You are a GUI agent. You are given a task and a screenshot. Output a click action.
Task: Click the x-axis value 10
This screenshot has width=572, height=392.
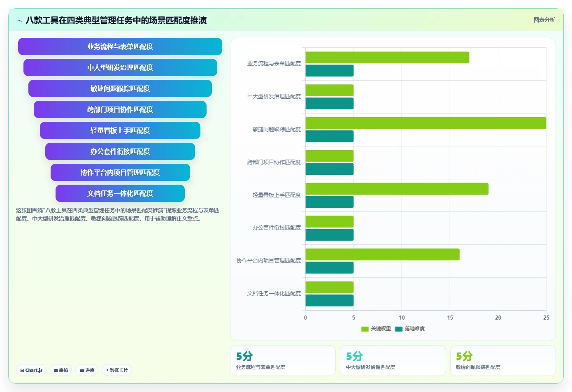point(402,318)
